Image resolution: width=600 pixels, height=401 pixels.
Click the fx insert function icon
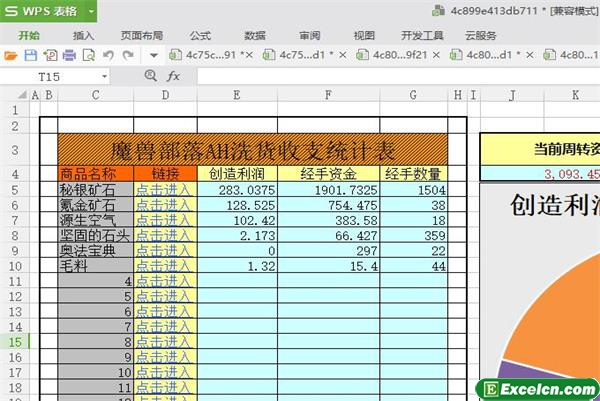point(173,76)
